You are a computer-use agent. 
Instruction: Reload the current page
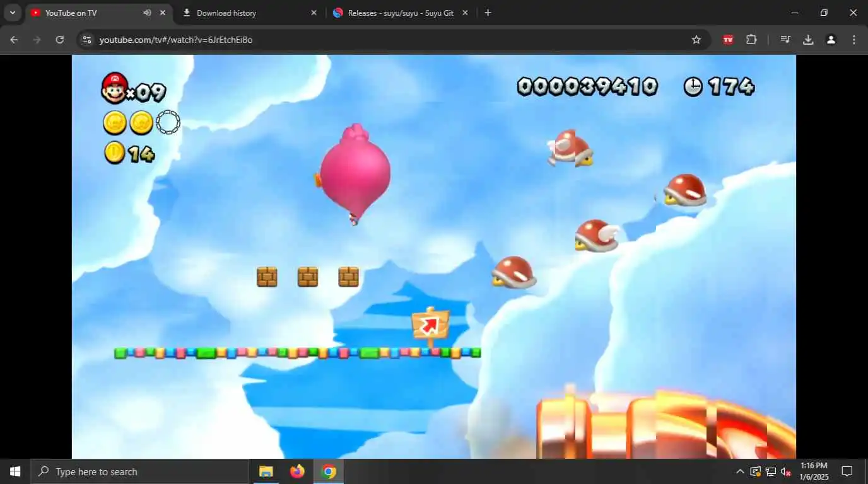tap(59, 40)
